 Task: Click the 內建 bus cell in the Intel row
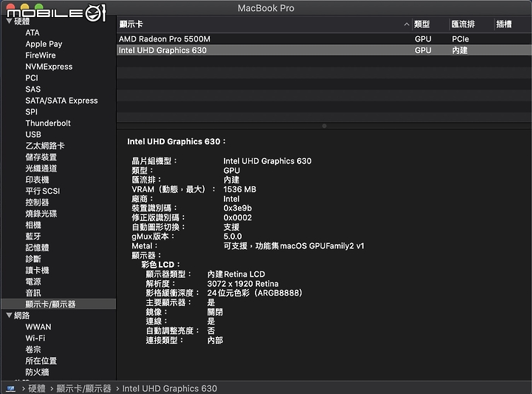tap(460, 50)
